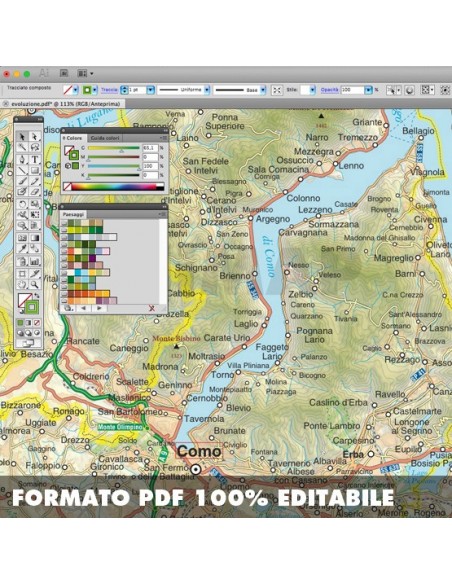This screenshot has height=584, width=452.
Task: Select the Shape Builder tool
Action: point(22,226)
